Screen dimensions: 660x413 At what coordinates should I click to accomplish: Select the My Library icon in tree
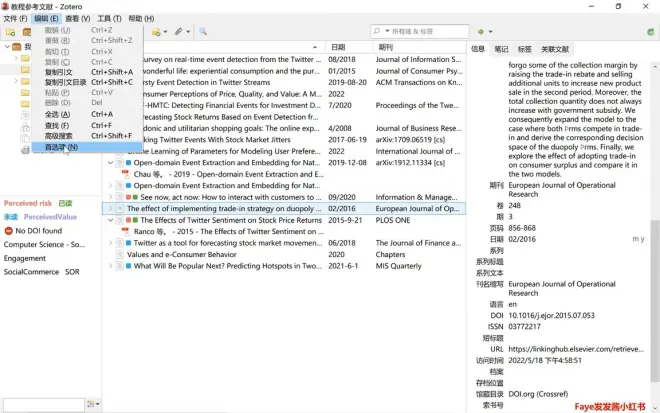click(x=17, y=46)
